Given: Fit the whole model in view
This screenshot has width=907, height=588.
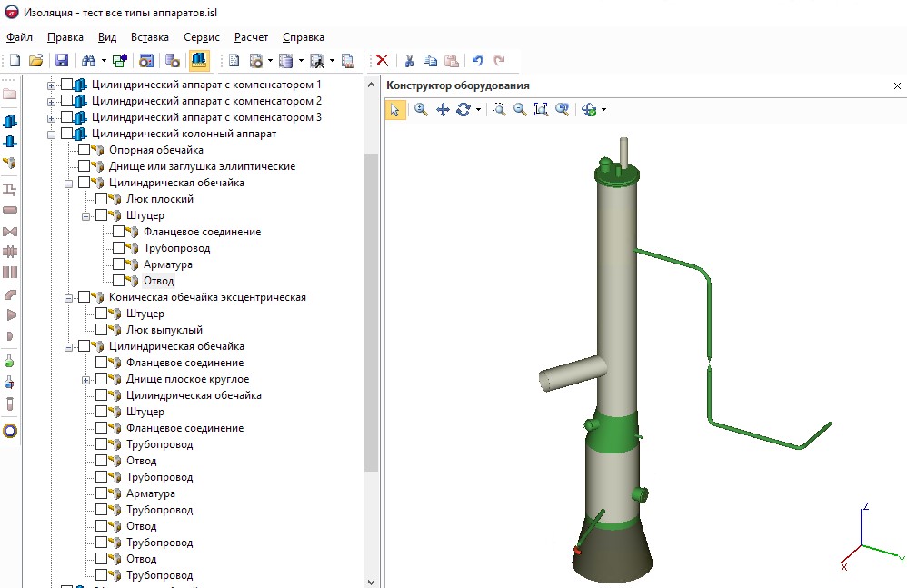Looking at the screenshot, I should pyautogui.click(x=541, y=109).
